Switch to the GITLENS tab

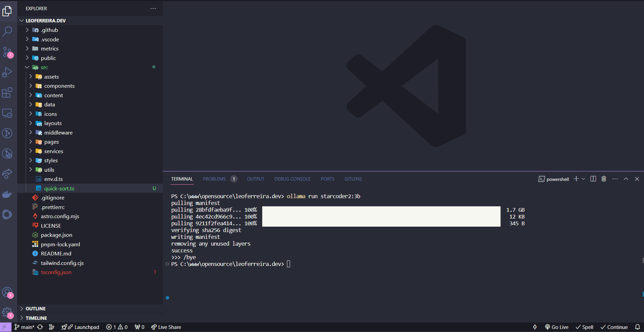pyautogui.click(x=353, y=179)
